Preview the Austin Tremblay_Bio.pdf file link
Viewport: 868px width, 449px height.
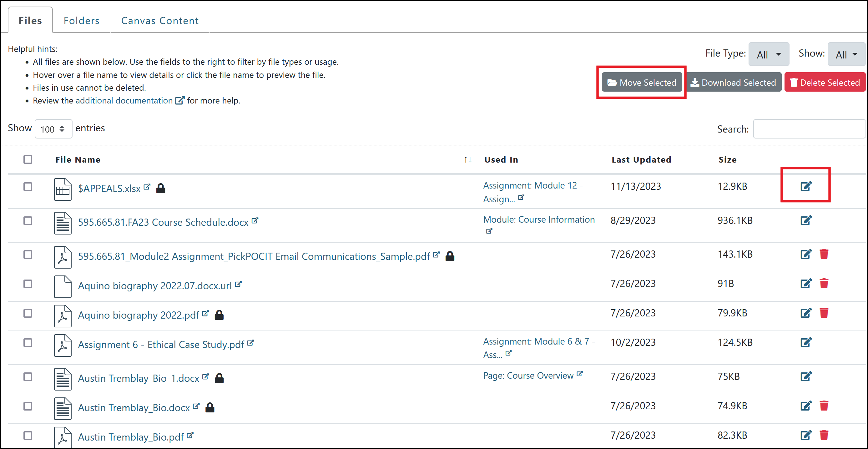pyautogui.click(x=131, y=437)
